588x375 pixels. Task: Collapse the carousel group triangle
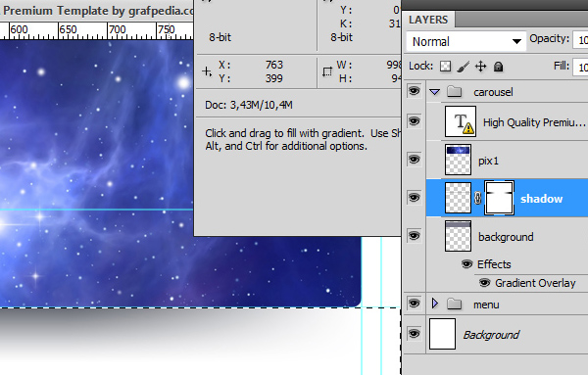pos(434,91)
